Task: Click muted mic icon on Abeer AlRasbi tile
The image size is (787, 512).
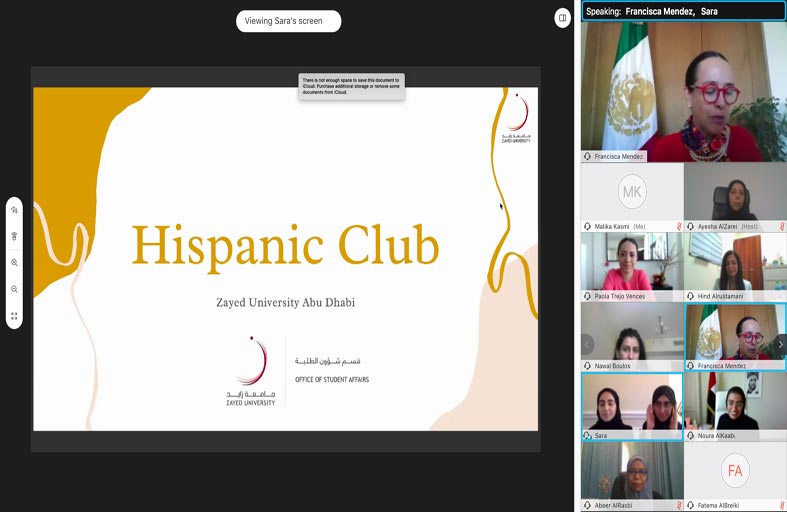Action: click(680, 505)
